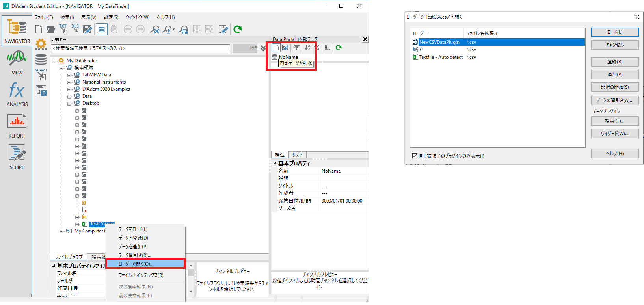
Task: Click キャンセル button in loader dialog
Action: coord(615,45)
